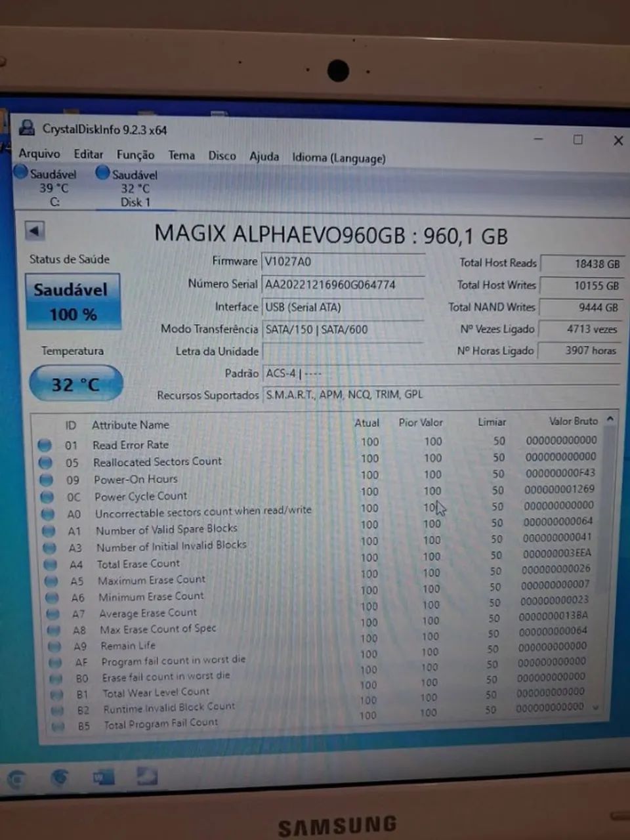630x840 pixels.
Task: Click the Total NAND Writes value 9444 GB
Action: pyautogui.click(x=580, y=307)
